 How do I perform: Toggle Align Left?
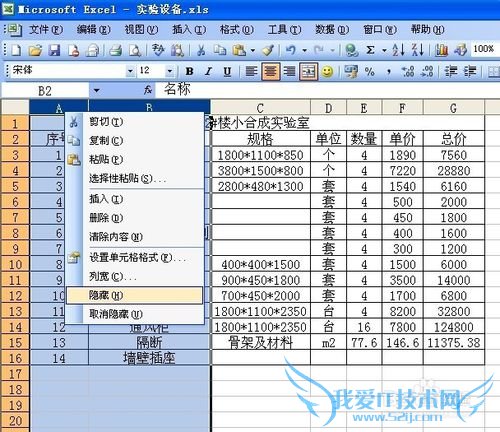251,71
